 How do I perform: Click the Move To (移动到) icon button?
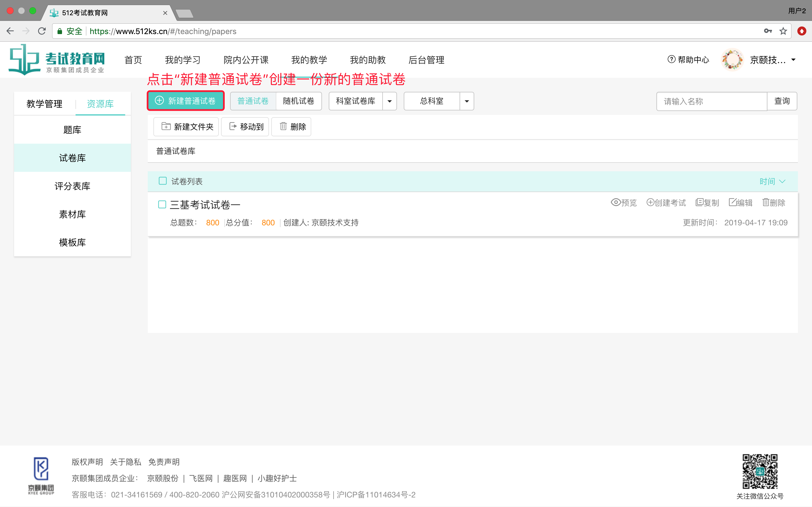(245, 127)
